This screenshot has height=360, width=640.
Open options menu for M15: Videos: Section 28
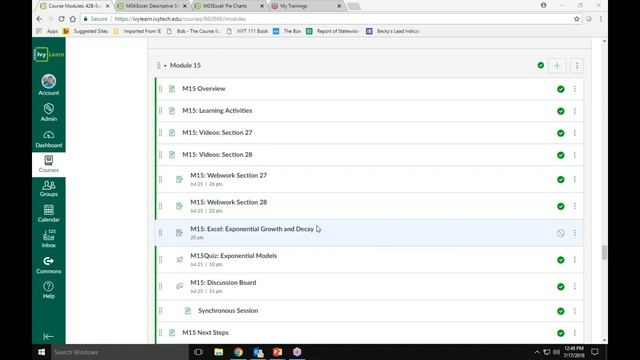pos(575,155)
